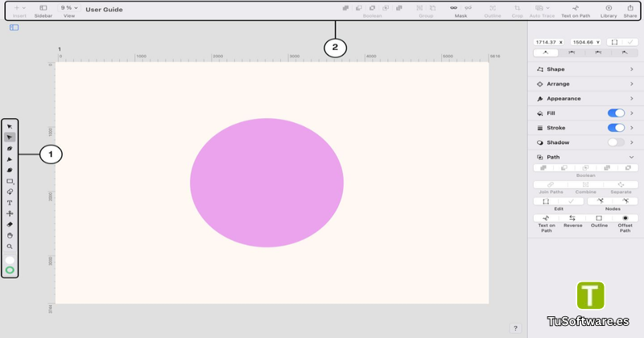Viewport: 644px width, 338px height.
Task: Collapse the Path section
Action: (x=632, y=157)
